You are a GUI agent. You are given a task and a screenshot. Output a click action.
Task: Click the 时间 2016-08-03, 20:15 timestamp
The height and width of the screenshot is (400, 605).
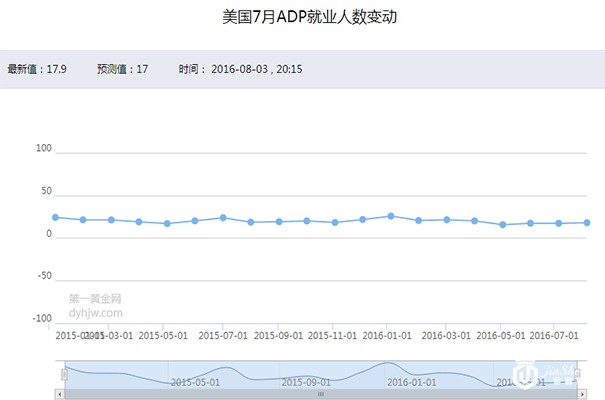240,69
